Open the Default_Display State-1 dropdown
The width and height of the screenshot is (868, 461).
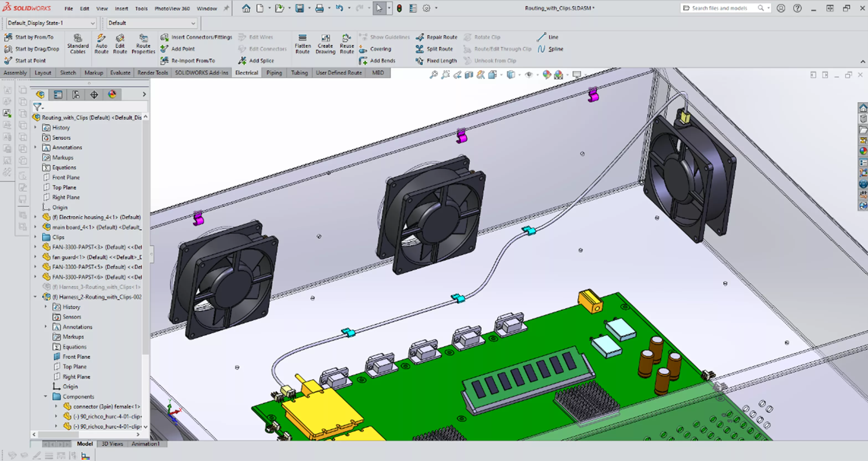coord(51,23)
